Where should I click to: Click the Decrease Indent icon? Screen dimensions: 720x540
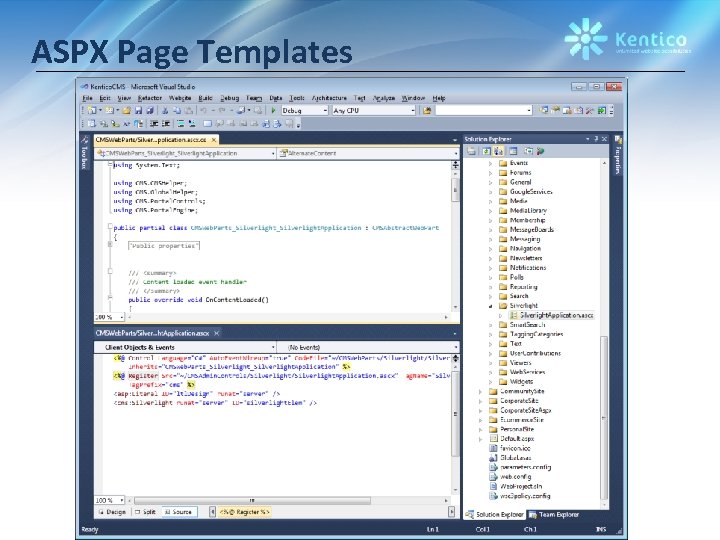pyautogui.click(x=154, y=124)
